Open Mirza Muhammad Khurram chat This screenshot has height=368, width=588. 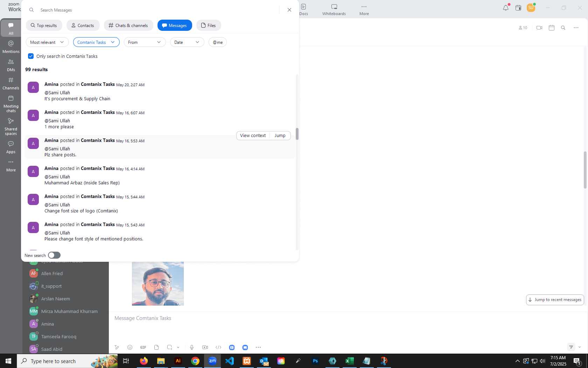[x=66, y=311]
